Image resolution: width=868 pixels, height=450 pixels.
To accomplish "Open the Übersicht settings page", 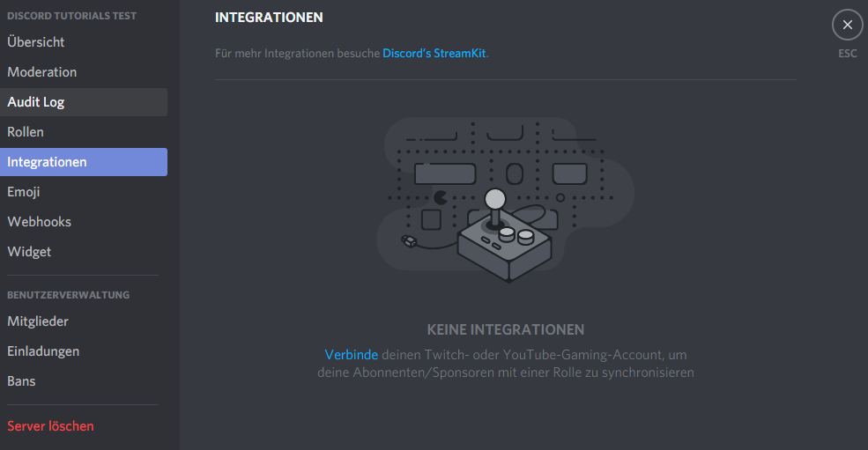I will (x=36, y=42).
